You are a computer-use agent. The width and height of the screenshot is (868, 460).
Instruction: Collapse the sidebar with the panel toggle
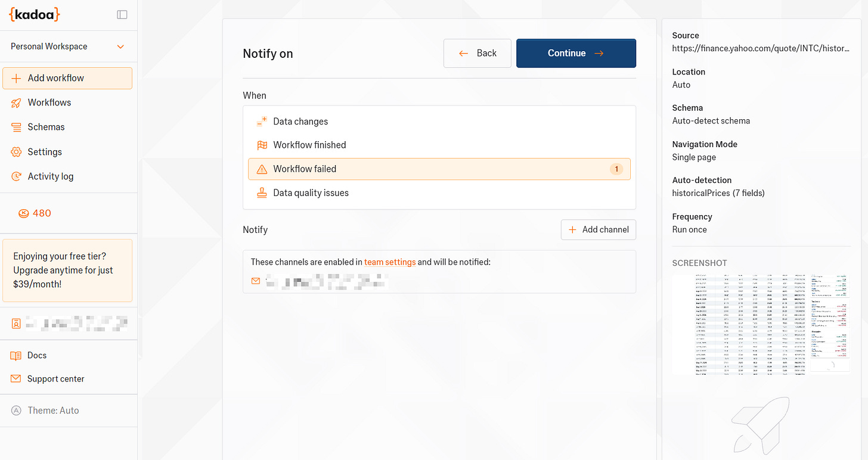122,14
